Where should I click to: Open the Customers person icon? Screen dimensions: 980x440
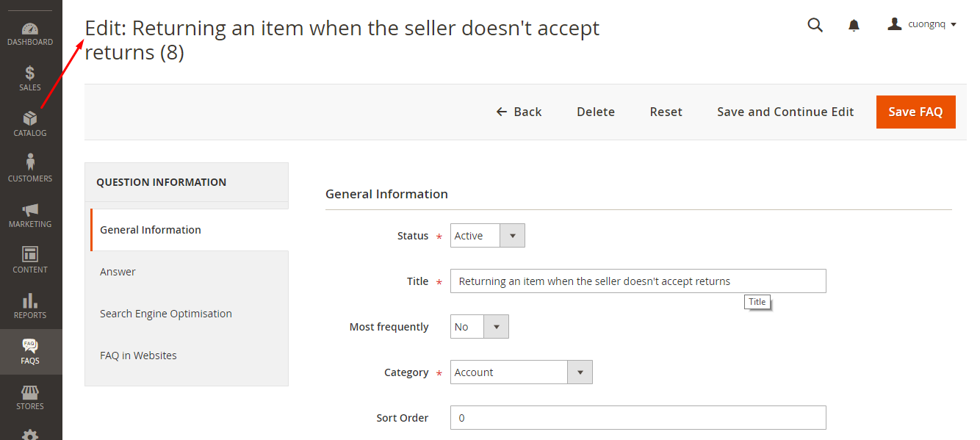click(x=30, y=163)
